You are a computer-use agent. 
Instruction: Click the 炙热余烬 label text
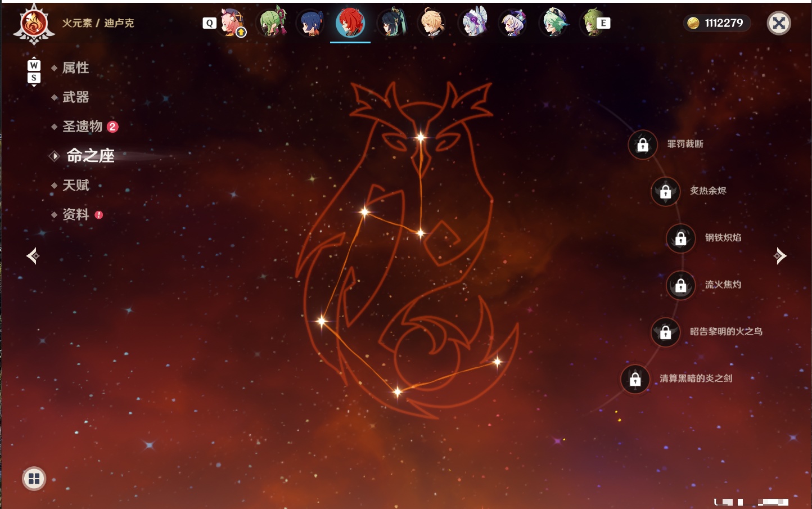coord(708,191)
